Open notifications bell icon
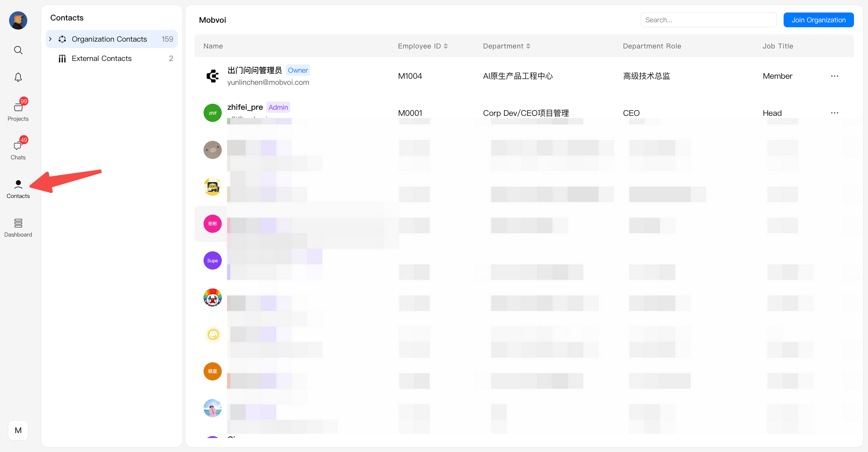Viewport: 868px width, 452px height. [18, 77]
